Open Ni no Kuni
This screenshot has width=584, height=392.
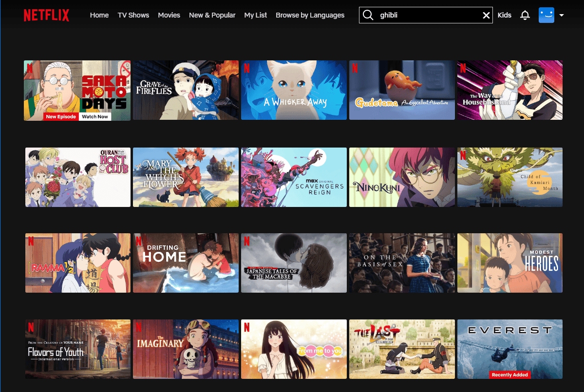coord(402,177)
